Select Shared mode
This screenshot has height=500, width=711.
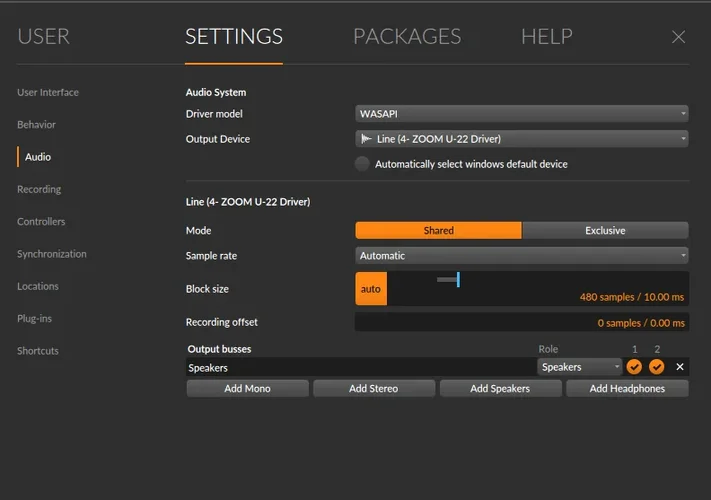coord(438,230)
